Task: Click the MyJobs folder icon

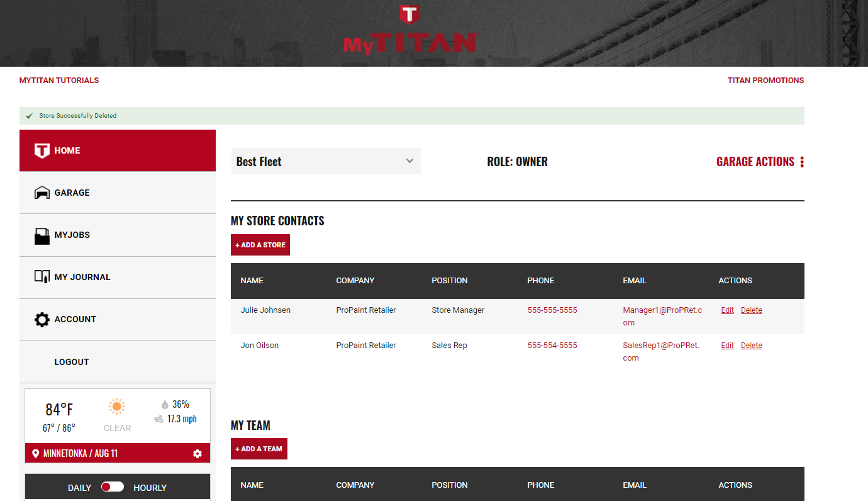Action: point(42,235)
